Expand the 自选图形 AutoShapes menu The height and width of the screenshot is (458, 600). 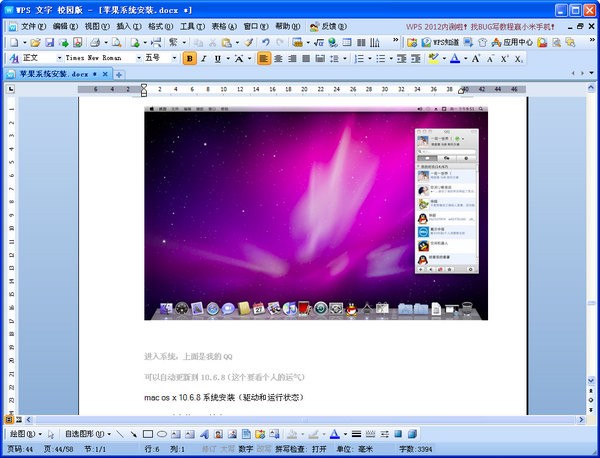pyautogui.click(x=88, y=434)
